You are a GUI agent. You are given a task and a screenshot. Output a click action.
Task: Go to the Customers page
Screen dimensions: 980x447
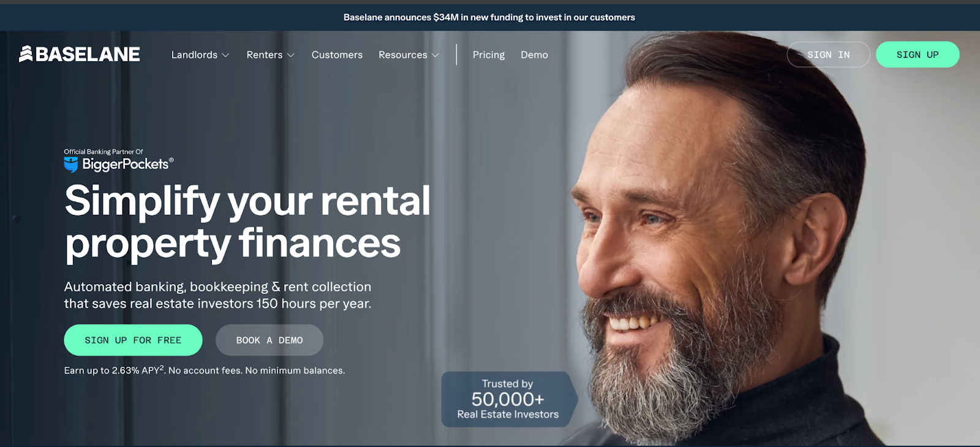pos(337,54)
